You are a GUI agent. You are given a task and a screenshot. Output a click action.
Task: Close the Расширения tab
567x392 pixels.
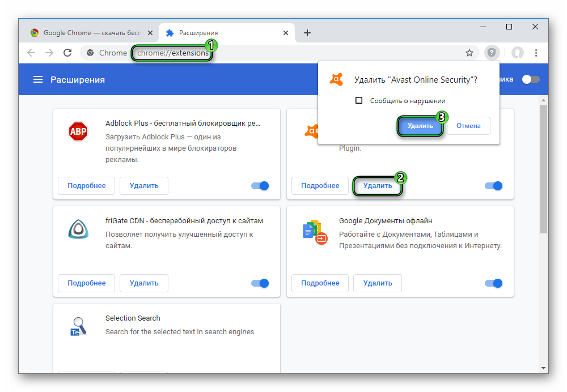click(x=286, y=33)
